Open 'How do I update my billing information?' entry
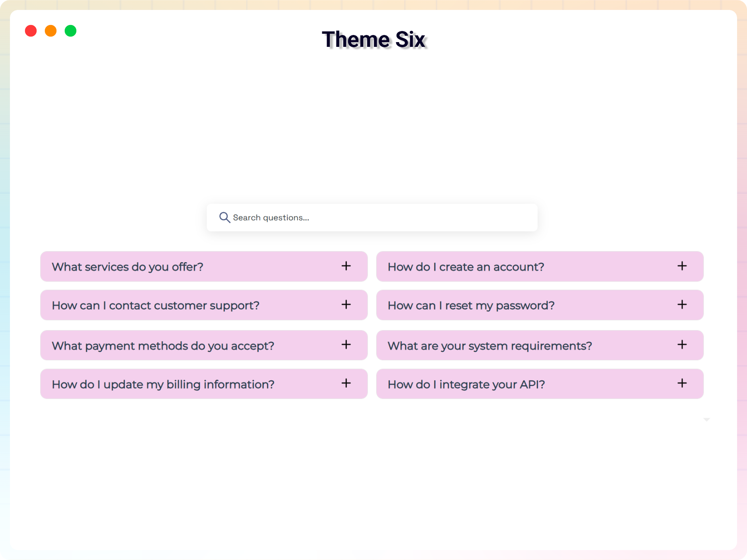The width and height of the screenshot is (747, 560). point(163,384)
